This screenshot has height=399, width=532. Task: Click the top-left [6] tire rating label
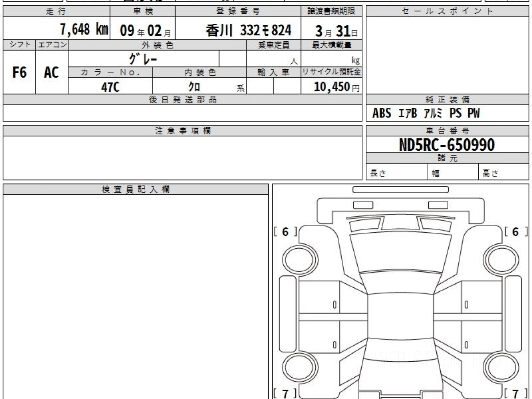click(x=285, y=231)
